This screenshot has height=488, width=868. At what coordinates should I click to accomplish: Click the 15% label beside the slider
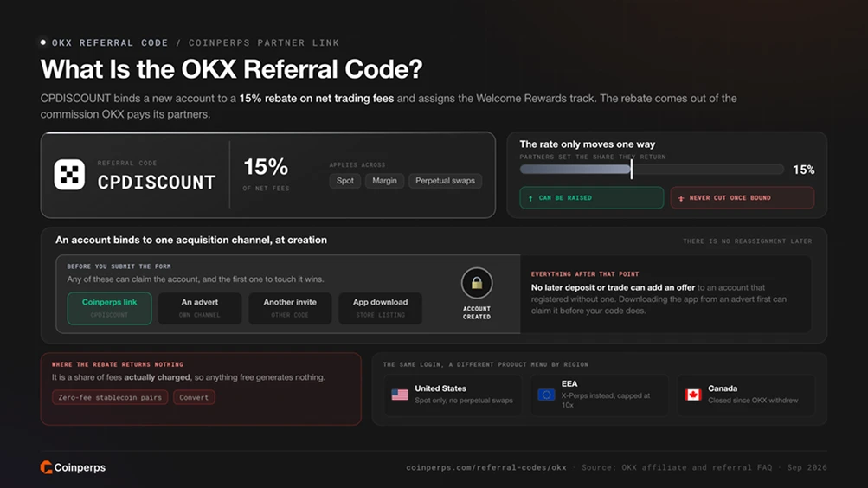(x=803, y=170)
